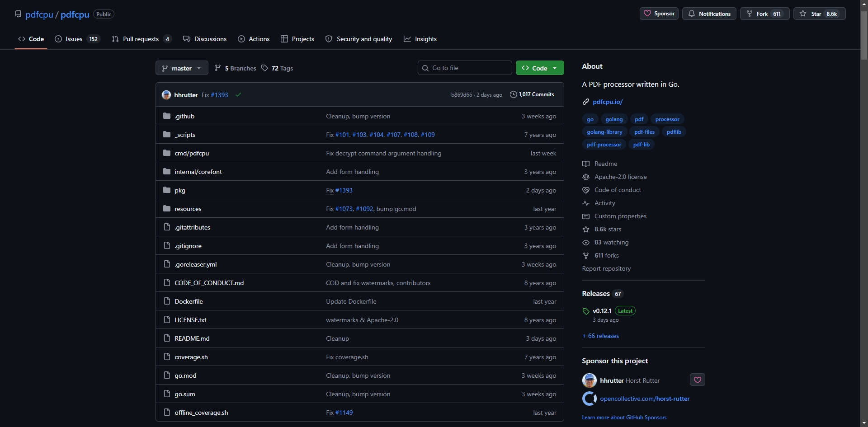Open Learn more about GitHub Sponsors

click(x=624, y=417)
